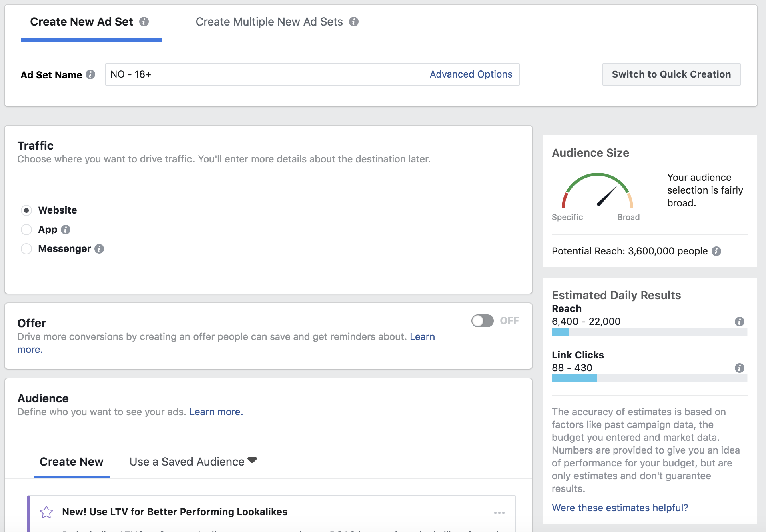Click info icon beside Create Multiple New Ad Sets
Viewport: 766px width, 532px height.
(354, 22)
